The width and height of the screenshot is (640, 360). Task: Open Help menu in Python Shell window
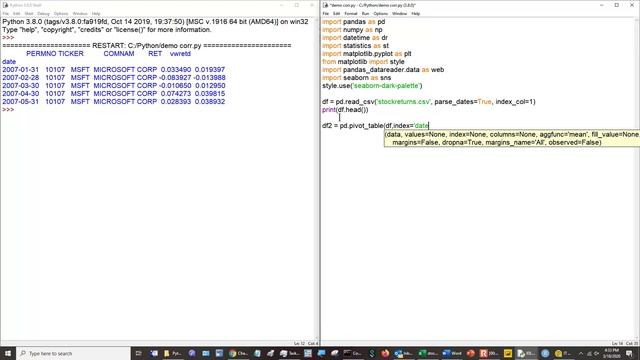(x=96, y=13)
